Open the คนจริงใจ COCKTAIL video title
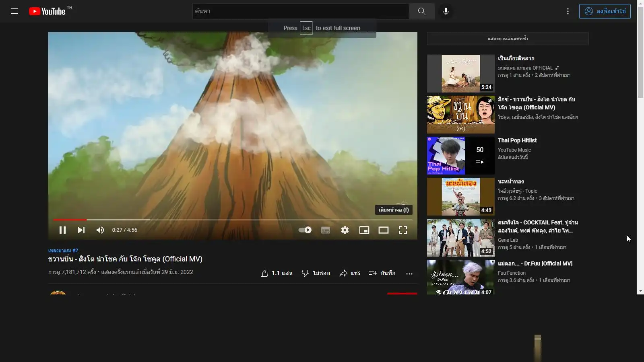 [x=538, y=226]
